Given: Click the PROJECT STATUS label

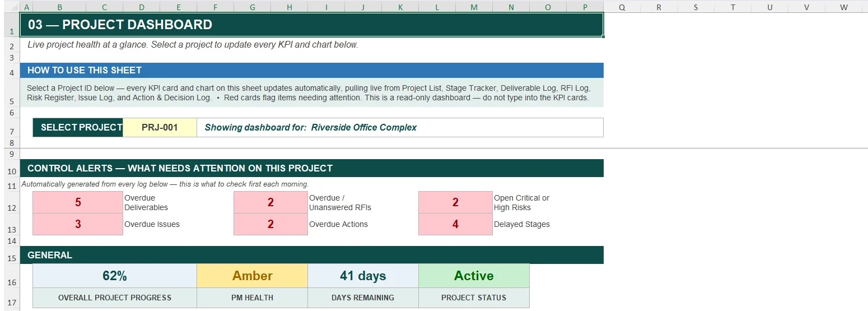Looking at the screenshot, I should pos(474,298).
